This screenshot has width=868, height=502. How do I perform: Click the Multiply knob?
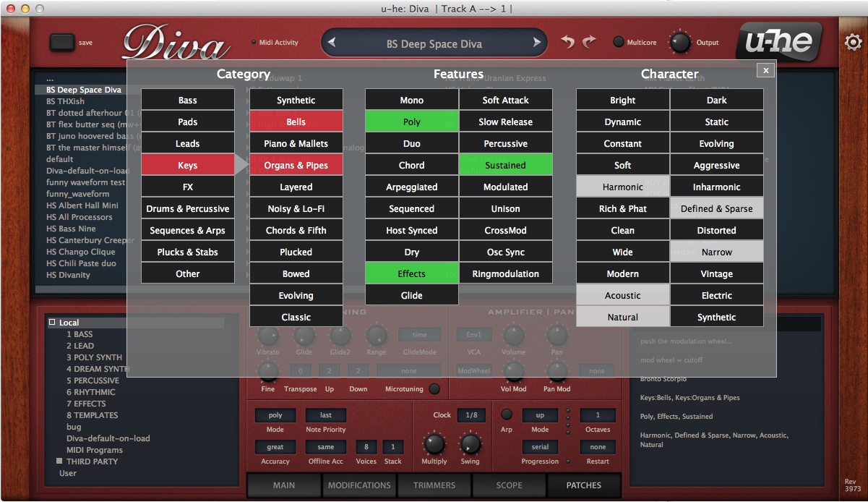[x=434, y=443]
